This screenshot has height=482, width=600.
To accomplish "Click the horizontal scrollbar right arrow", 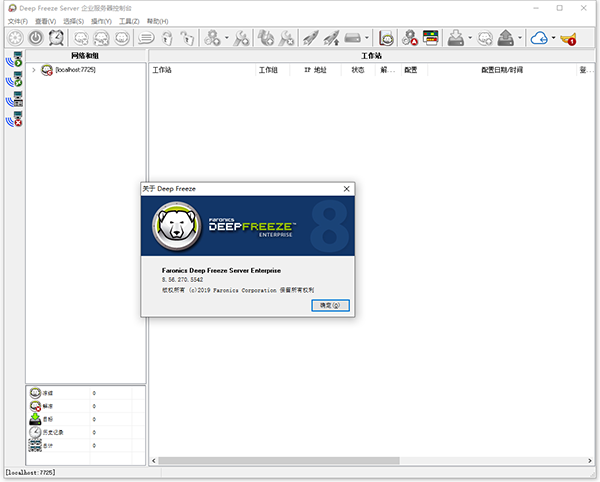I will tap(590, 461).
